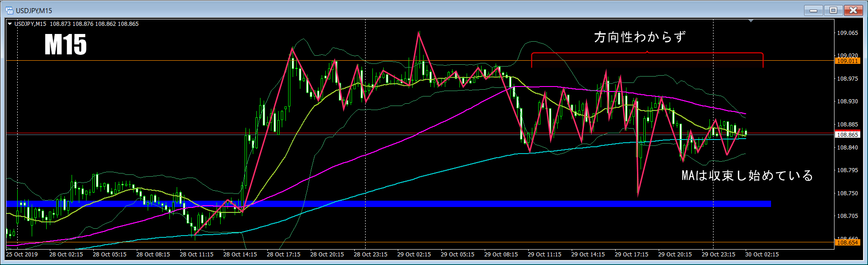Click the 108.930 price axis value
The image size is (868, 265).
click(x=847, y=101)
